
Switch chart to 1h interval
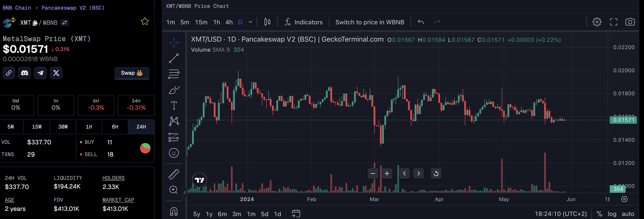[216, 22]
